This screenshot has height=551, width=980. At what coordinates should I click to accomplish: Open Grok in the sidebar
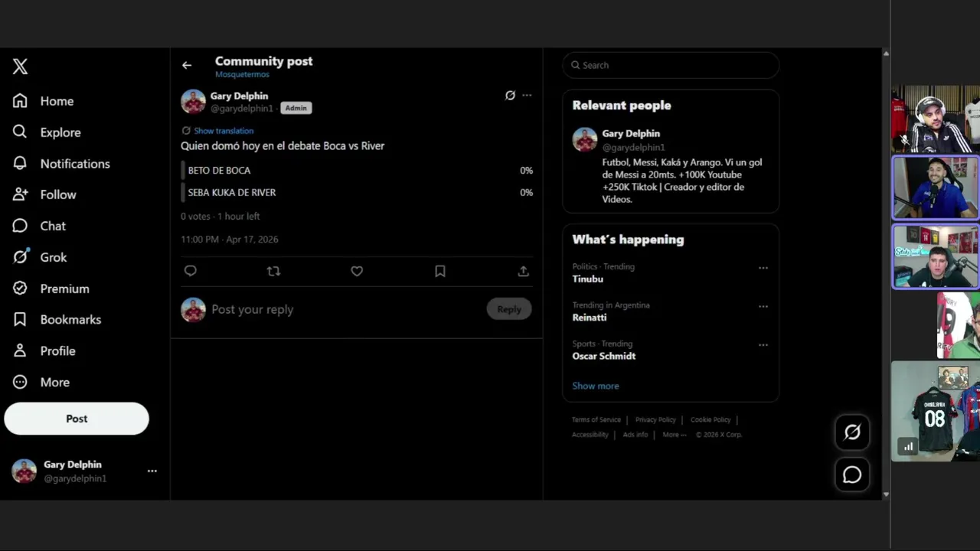pyautogui.click(x=40, y=257)
